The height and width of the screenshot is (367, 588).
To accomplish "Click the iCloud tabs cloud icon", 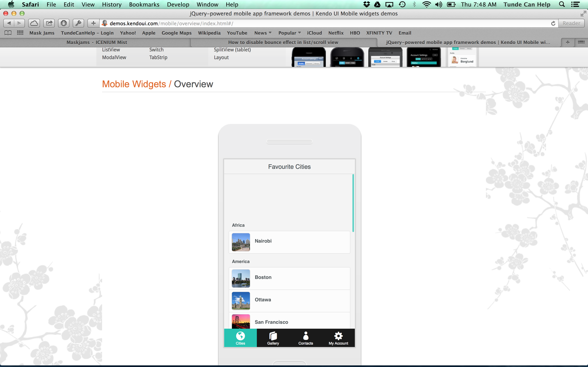I will pyautogui.click(x=34, y=23).
